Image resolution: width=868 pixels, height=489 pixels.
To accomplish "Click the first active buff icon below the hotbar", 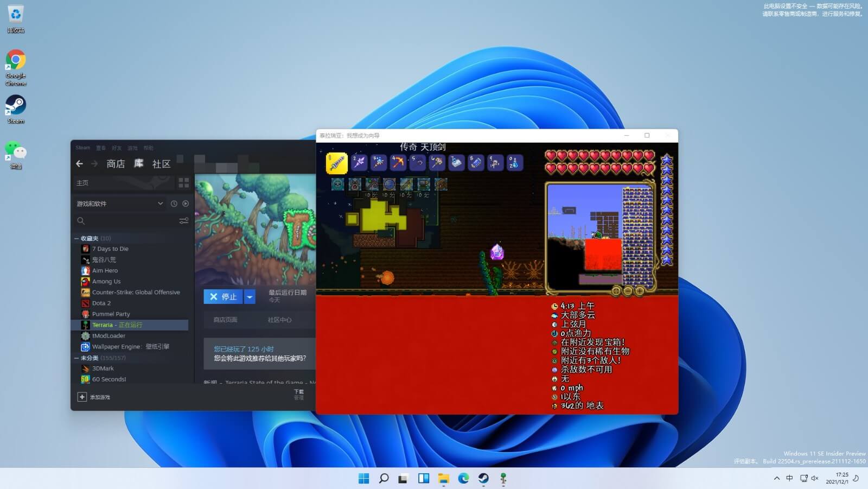I will point(337,186).
